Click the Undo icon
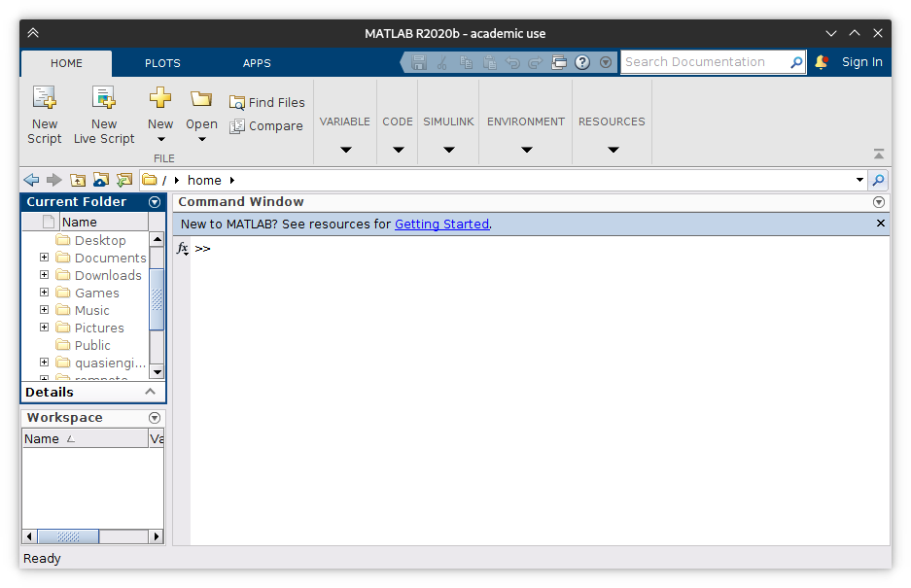 click(x=512, y=62)
